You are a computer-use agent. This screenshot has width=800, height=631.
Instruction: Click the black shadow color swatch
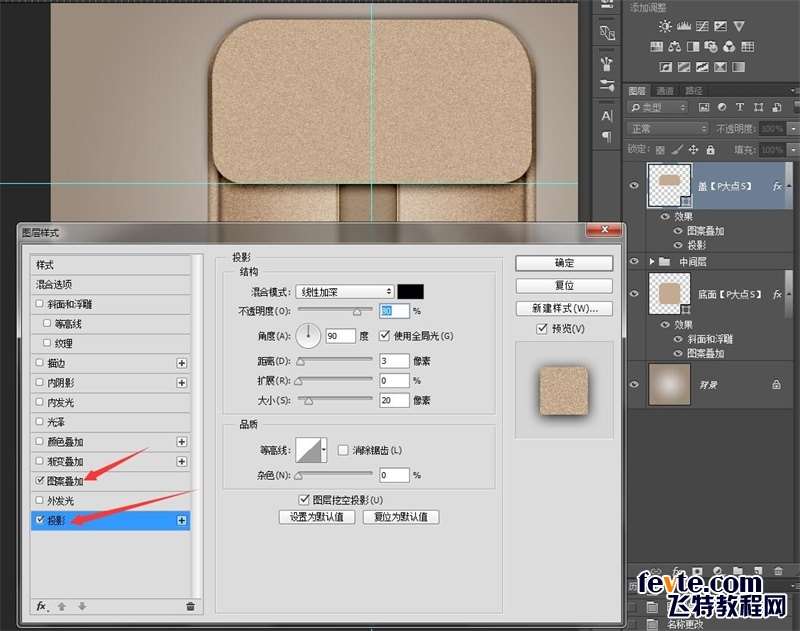point(410,291)
